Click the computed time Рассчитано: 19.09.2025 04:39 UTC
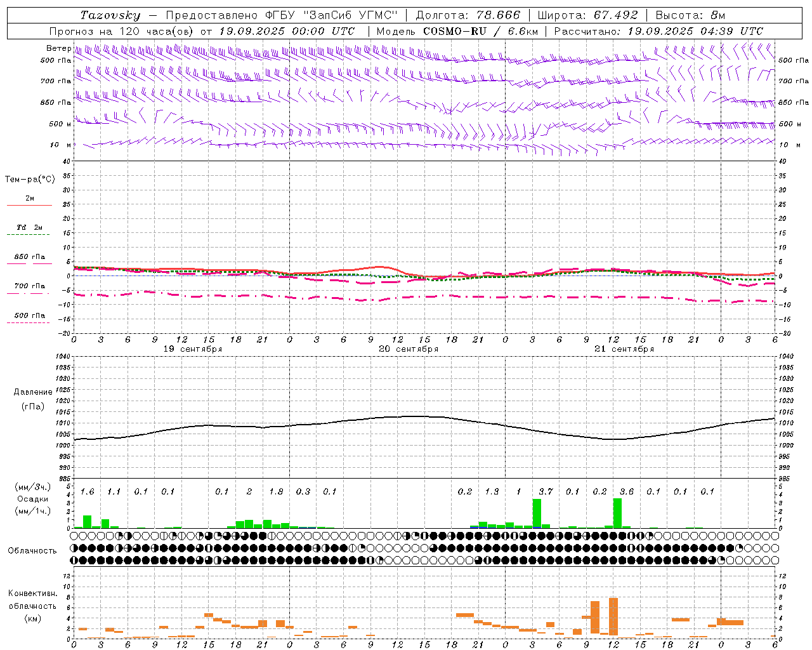Screen dimensions: 812x650 pos(658,31)
